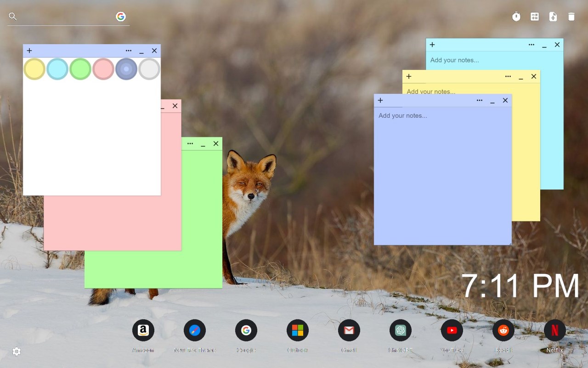Screen dimensions: 588x368
Task: Pick the white color circle
Action: pos(149,69)
